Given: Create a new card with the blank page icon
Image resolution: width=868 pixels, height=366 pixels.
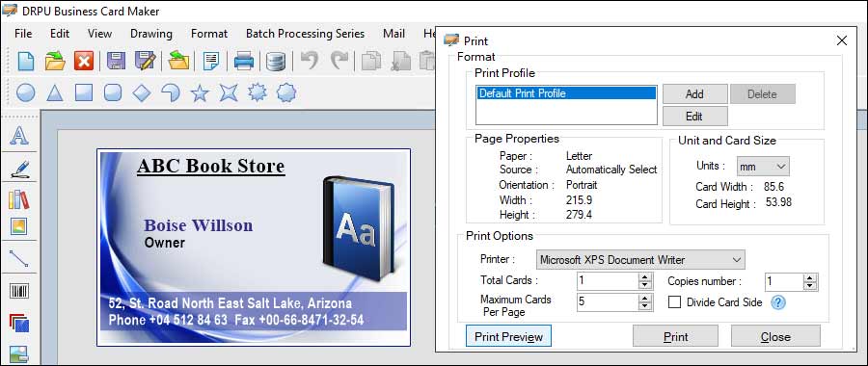Looking at the screenshot, I should click(x=25, y=61).
